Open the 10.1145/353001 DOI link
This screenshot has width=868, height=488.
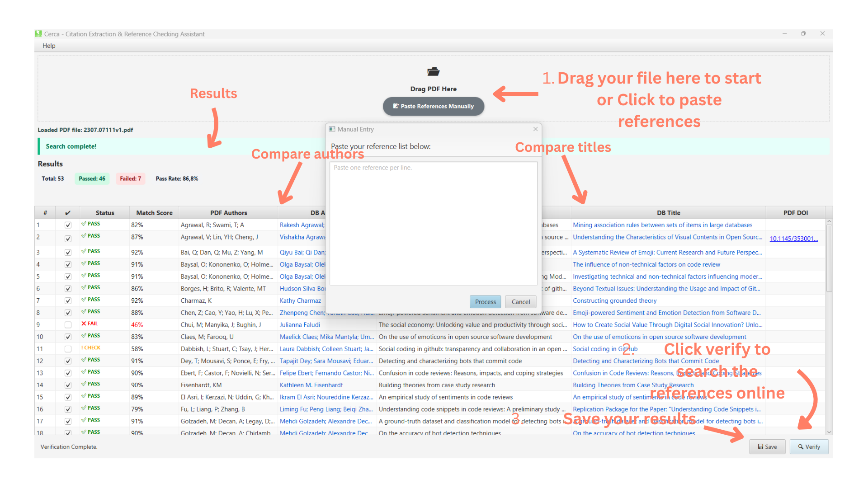pyautogui.click(x=793, y=239)
